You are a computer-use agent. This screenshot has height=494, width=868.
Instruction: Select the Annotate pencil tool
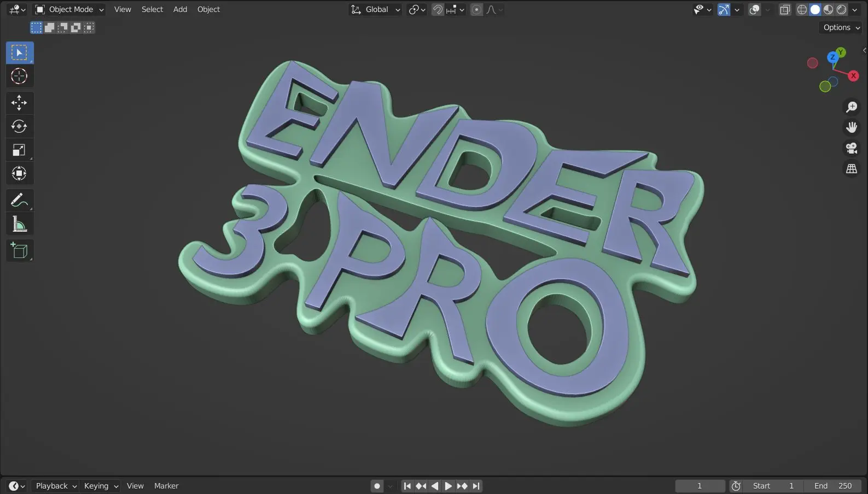tap(19, 201)
